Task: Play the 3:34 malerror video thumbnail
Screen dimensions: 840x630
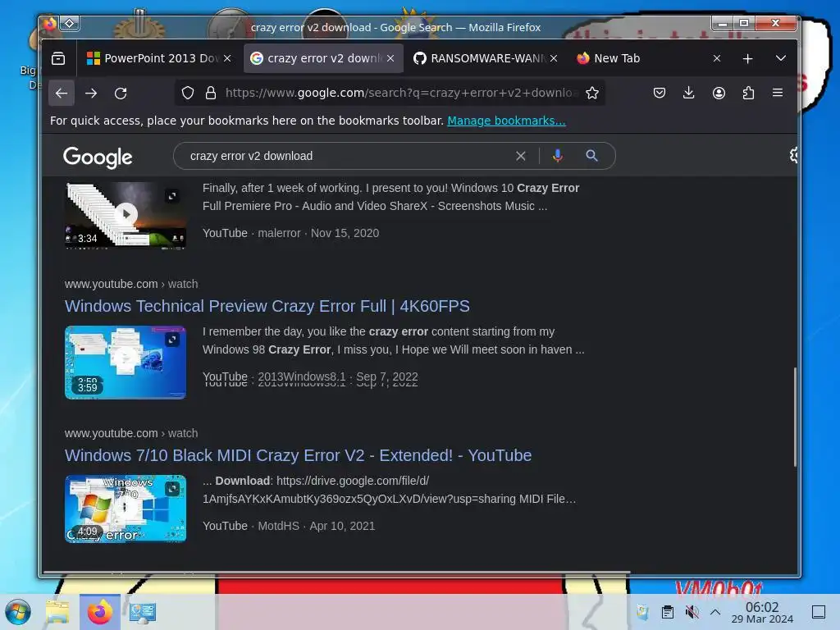Action: (126, 216)
